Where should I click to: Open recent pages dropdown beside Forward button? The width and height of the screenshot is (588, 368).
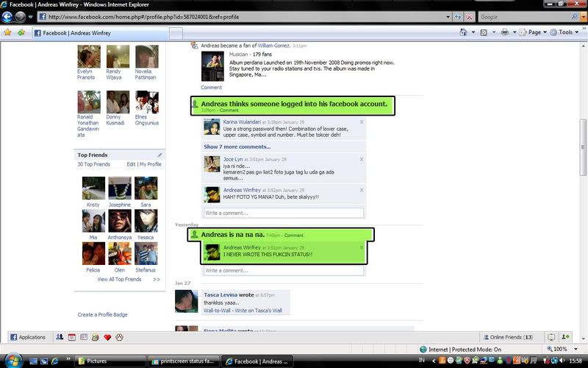click(31, 17)
